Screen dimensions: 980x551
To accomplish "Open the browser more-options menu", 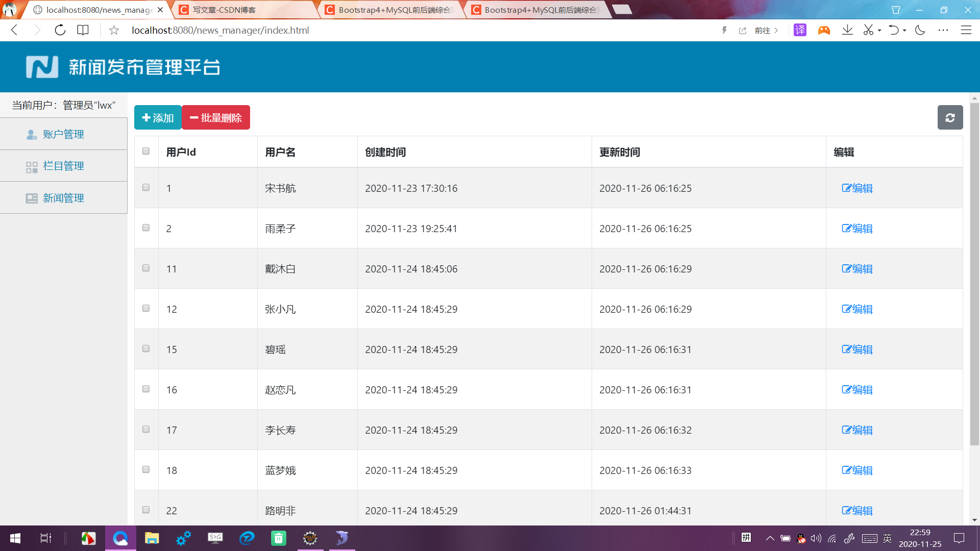I will pyautogui.click(x=943, y=30).
